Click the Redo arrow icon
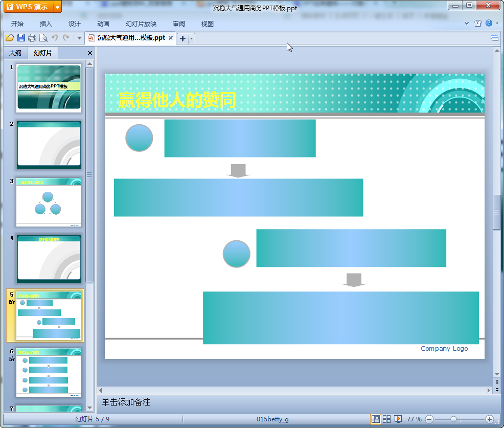This screenshot has height=428, width=504. click(x=66, y=38)
